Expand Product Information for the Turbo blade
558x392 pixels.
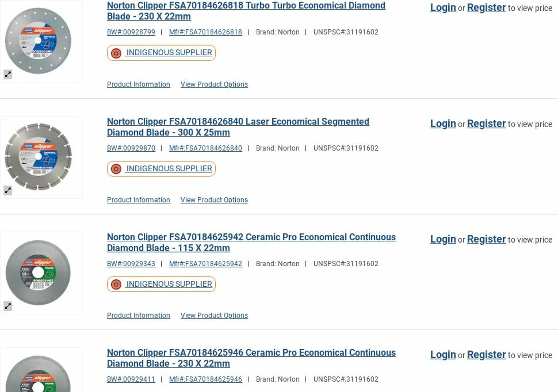[x=138, y=84]
